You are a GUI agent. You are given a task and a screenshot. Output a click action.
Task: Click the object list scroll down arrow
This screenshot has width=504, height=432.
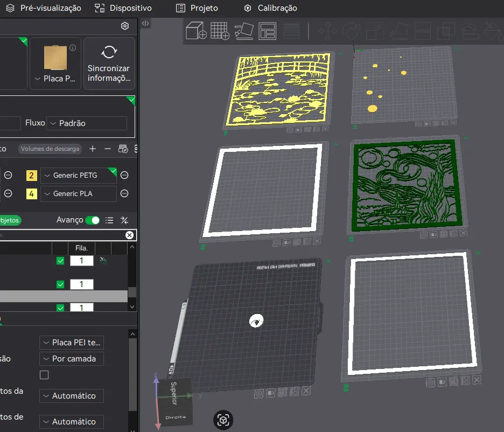[x=132, y=307]
